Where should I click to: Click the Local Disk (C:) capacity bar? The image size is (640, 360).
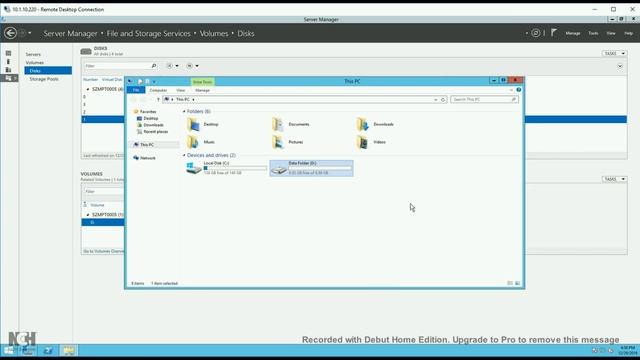click(235, 168)
